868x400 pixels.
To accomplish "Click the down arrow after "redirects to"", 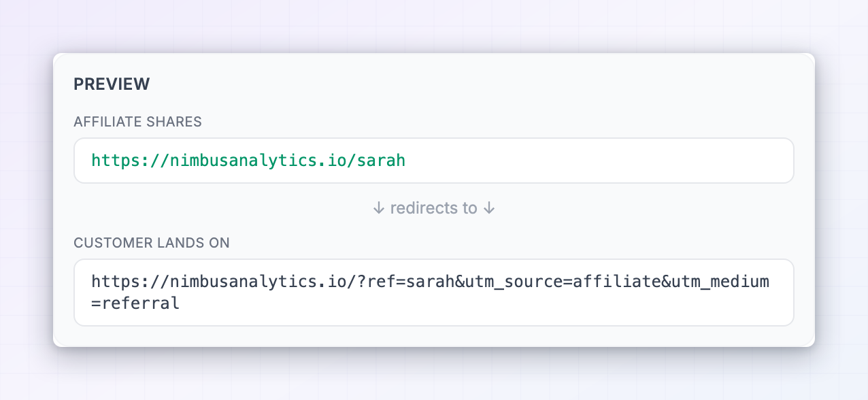I will pos(488,208).
